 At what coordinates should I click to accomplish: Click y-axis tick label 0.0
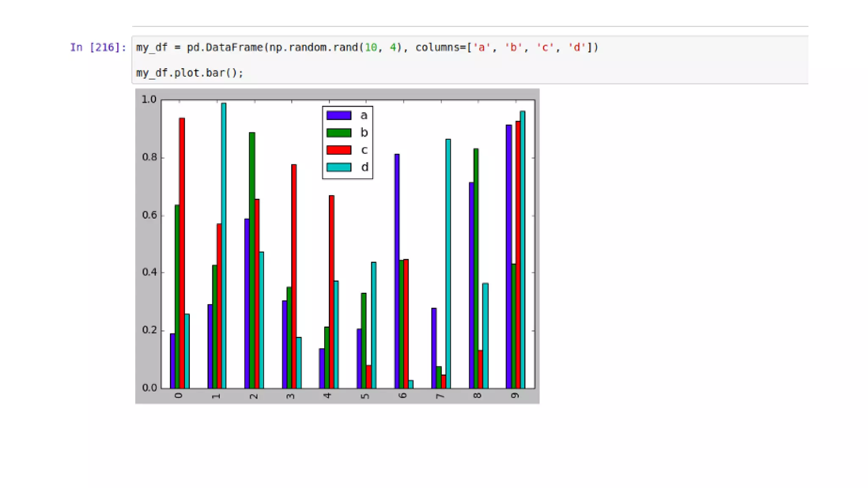(149, 388)
